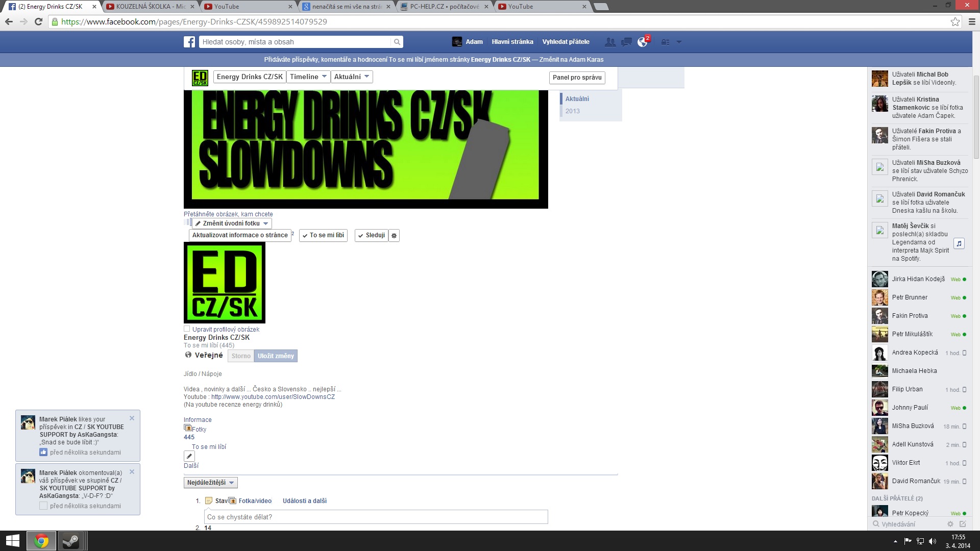Click the Chrome forward arrow
Screen dimensions: 980x551
[23, 21]
